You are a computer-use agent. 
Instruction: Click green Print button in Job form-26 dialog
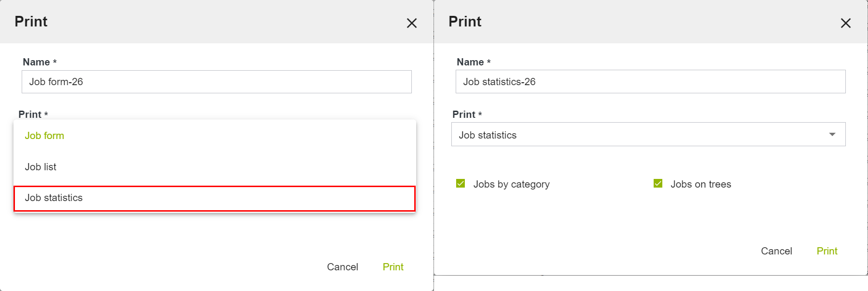click(x=393, y=267)
